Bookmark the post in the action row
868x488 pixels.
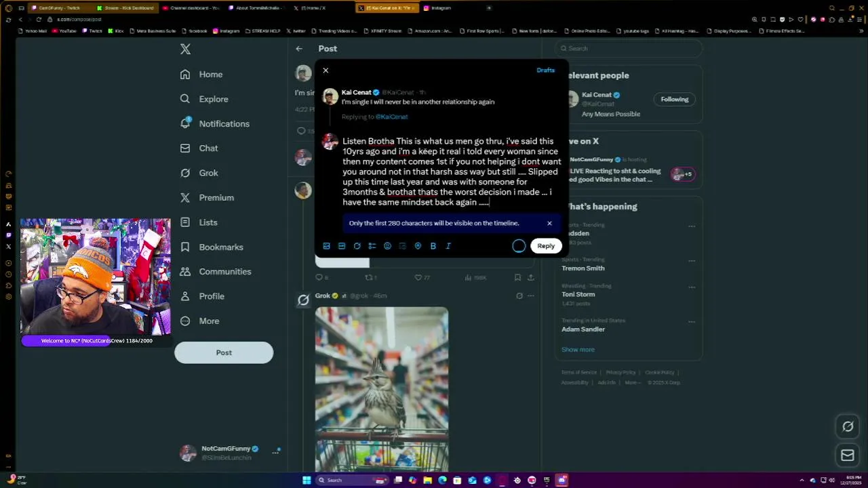[517, 277]
